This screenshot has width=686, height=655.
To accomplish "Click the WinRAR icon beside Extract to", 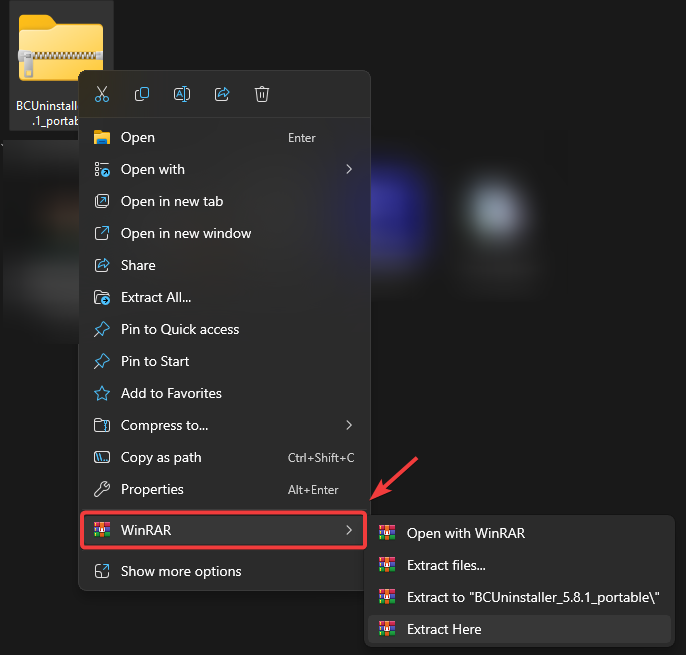I will click(x=387, y=597).
